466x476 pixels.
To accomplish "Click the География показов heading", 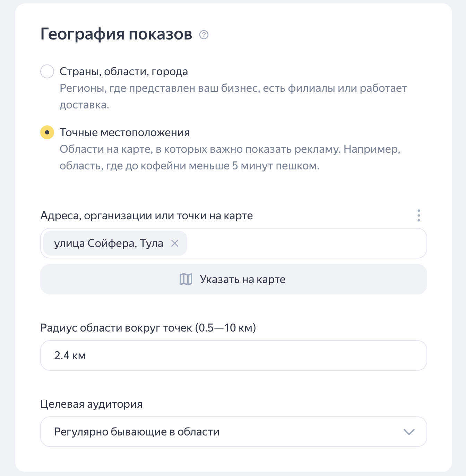I will [x=116, y=34].
